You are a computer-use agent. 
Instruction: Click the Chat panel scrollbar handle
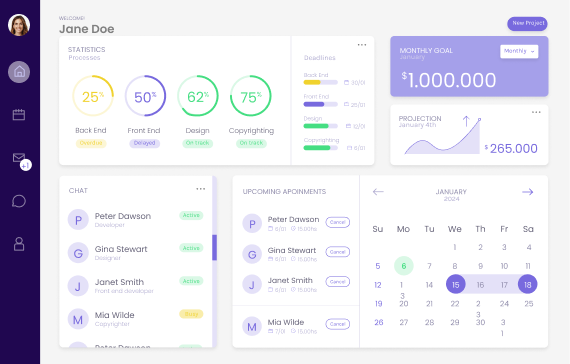click(x=214, y=248)
